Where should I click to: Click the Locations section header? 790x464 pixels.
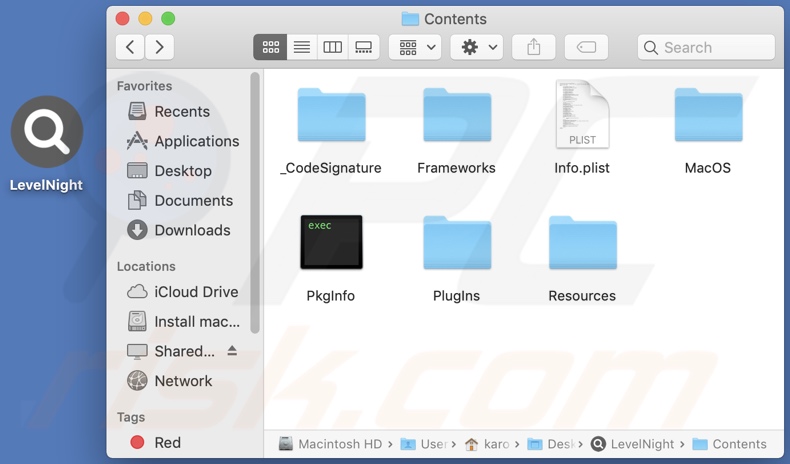click(x=146, y=267)
